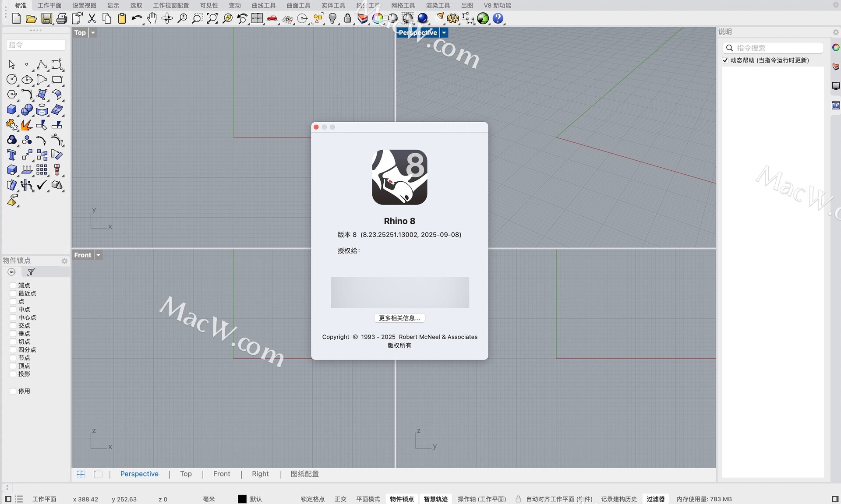Screen dimensions: 841x504
Task: Toggle 智慧轨迹 in the status bar
Action: [x=436, y=499]
